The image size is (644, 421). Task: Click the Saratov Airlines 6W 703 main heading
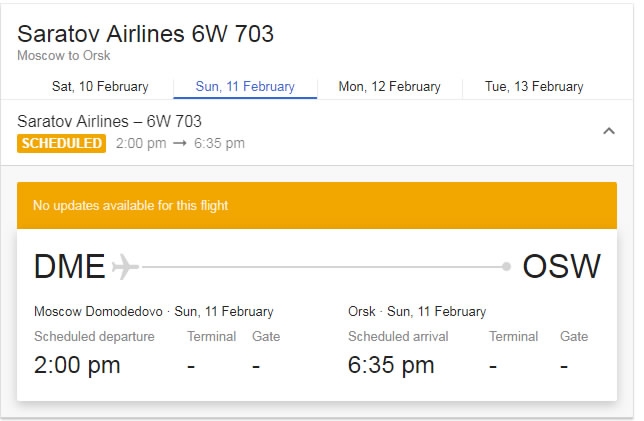[x=145, y=34]
